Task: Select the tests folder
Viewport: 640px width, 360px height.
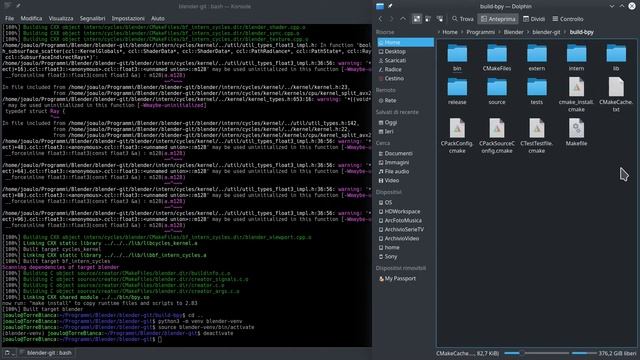Action: (537, 91)
